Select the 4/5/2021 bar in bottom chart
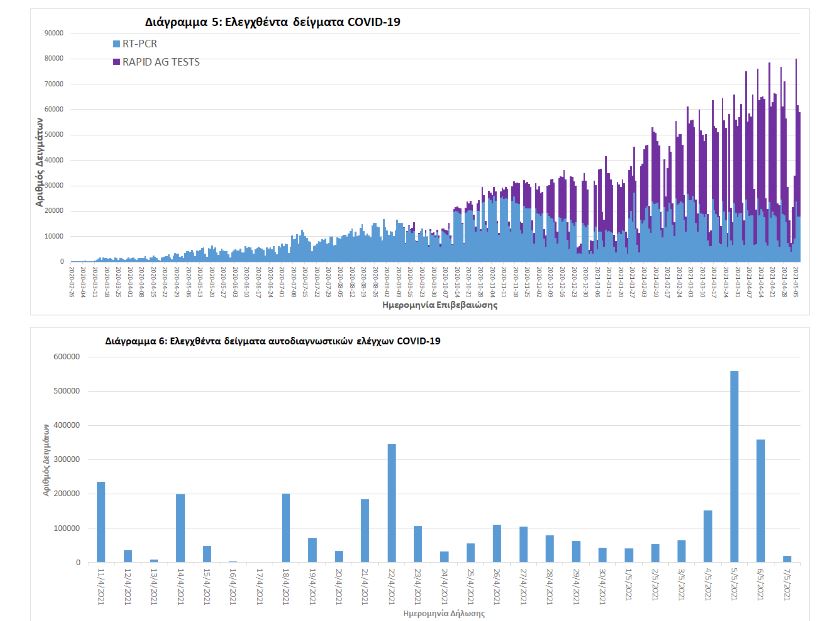The image size is (827, 621). 707,536
